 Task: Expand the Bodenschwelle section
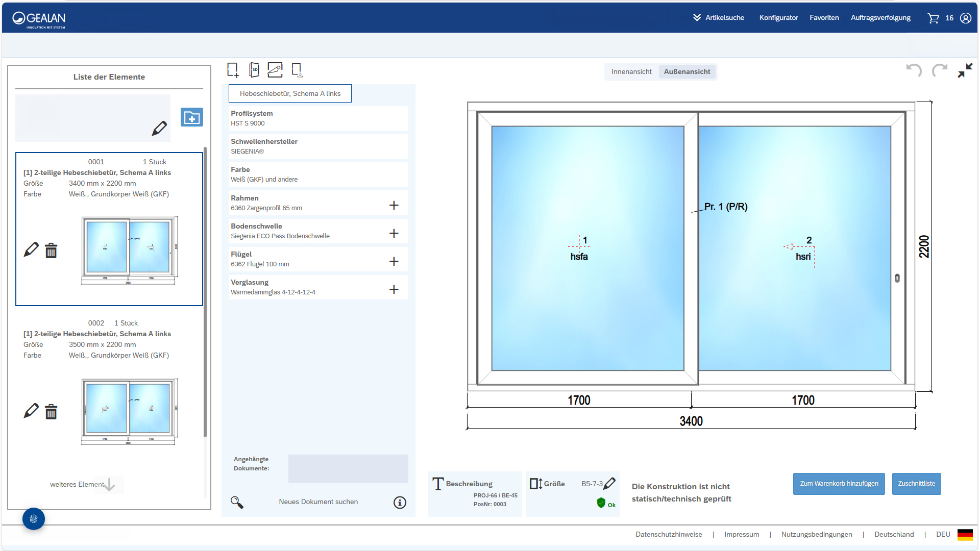pos(394,233)
